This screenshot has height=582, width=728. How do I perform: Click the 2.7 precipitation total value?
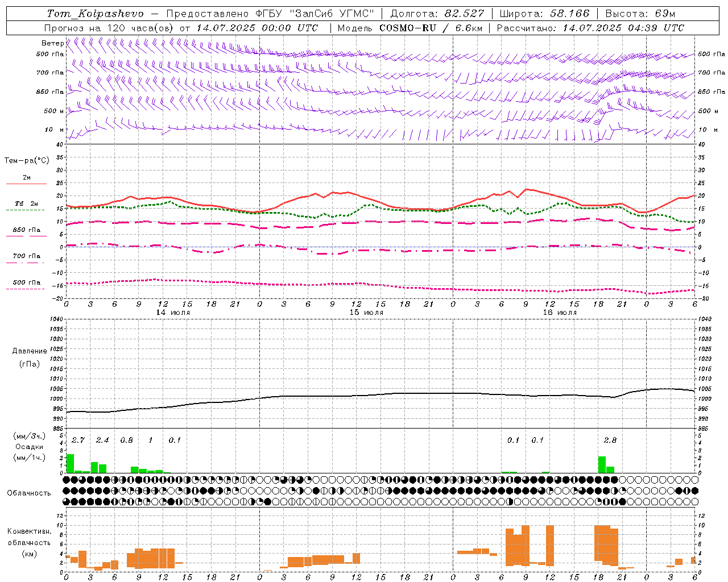tap(78, 440)
